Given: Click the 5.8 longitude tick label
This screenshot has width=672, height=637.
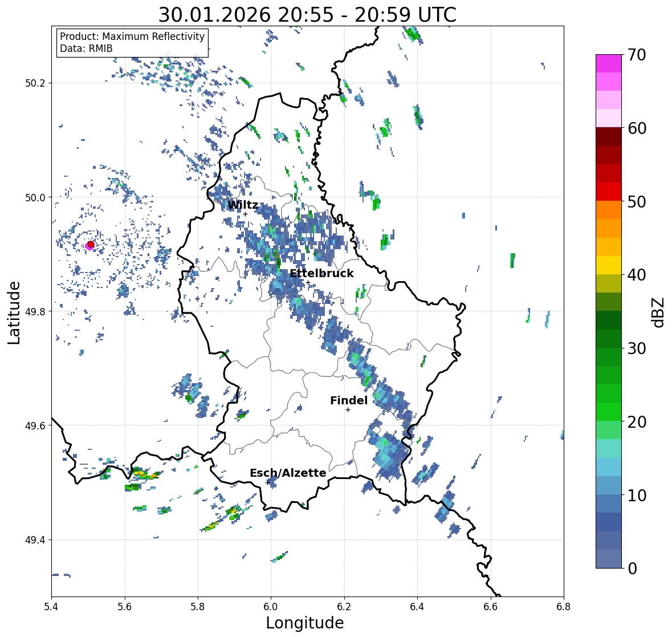Looking at the screenshot, I should (x=198, y=606).
